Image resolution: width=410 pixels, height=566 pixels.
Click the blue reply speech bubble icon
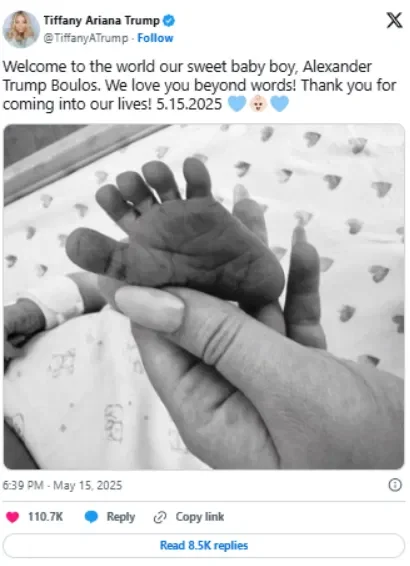point(91,517)
